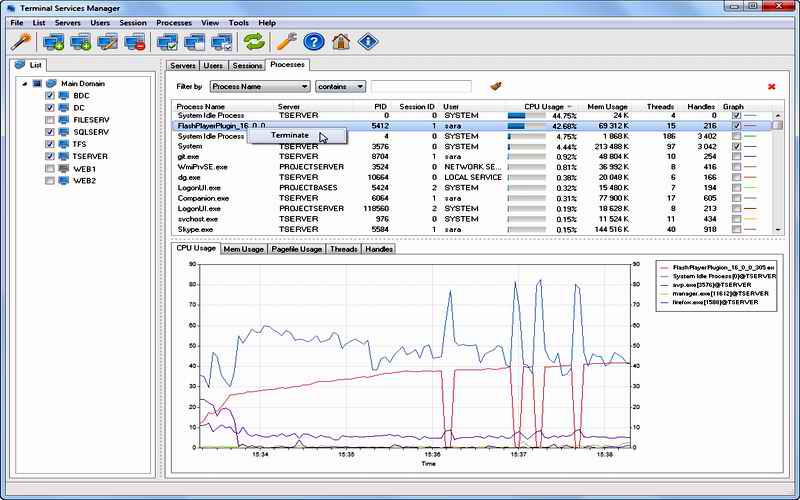Click the magic wand toolbar icon
The image size is (800, 500).
click(21, 42)
